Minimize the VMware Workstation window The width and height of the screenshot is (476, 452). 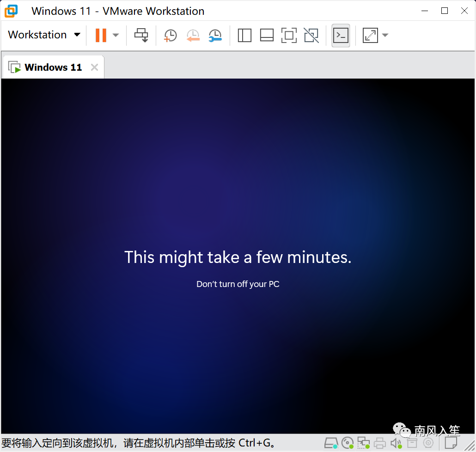point(425,11)
